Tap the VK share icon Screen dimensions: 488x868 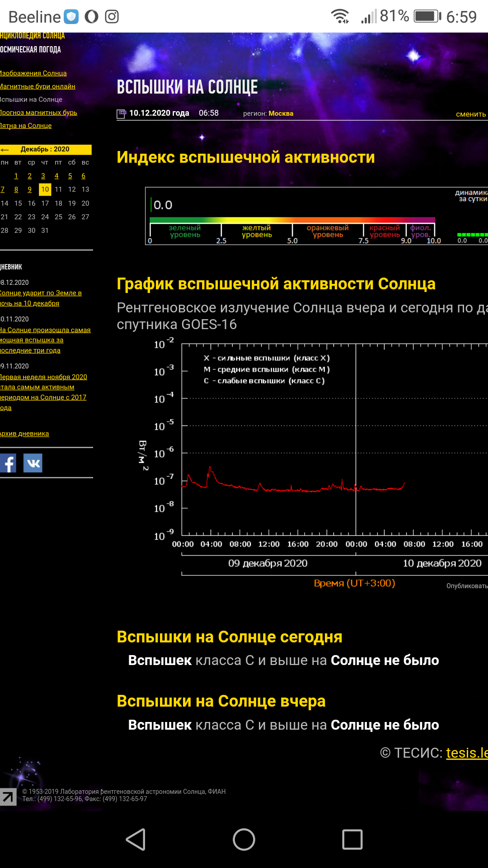(x=33, y=463)
